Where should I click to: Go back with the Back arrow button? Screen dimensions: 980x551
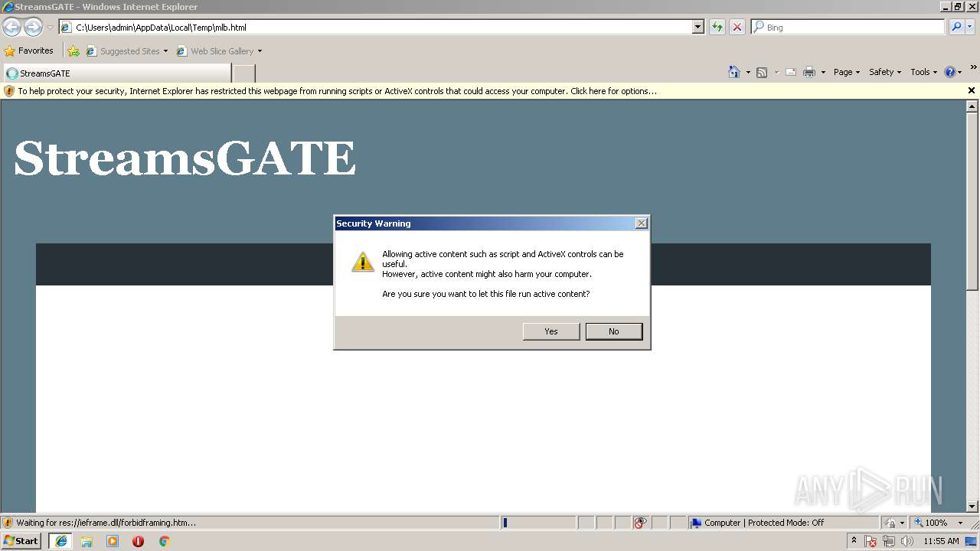(x=11, y=28)
